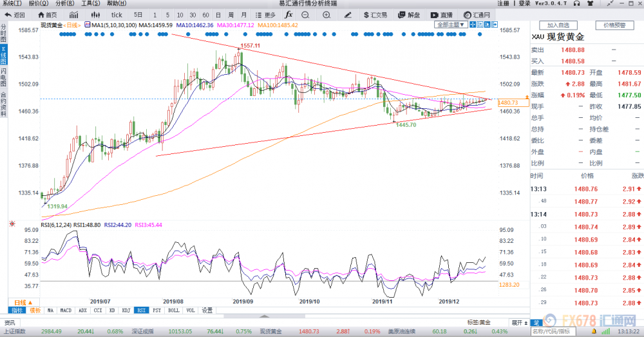Screen dimensions: 644x337
Task: Switch to the 合约资料 side tab
Action: coord(3,104)
